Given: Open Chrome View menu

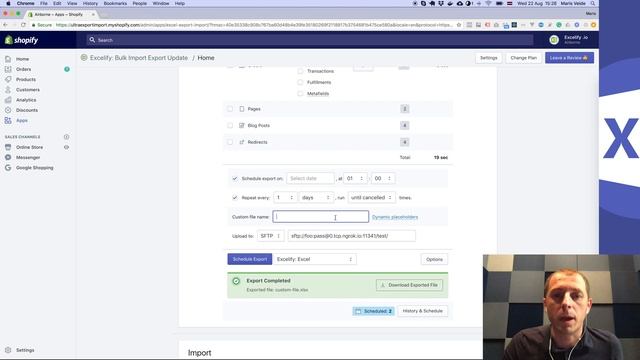Looking at the screenshot, I should [x=72, y=3].
